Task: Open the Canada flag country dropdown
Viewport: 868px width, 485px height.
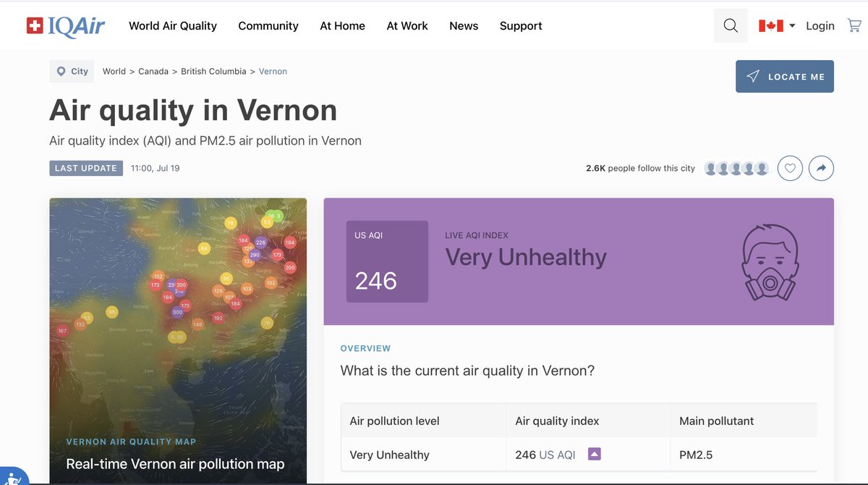Action: click(x=777, y=26)
